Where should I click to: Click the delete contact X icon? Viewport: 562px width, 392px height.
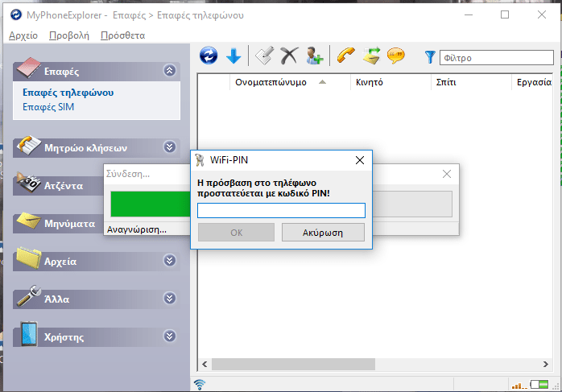tap(289, 56)
